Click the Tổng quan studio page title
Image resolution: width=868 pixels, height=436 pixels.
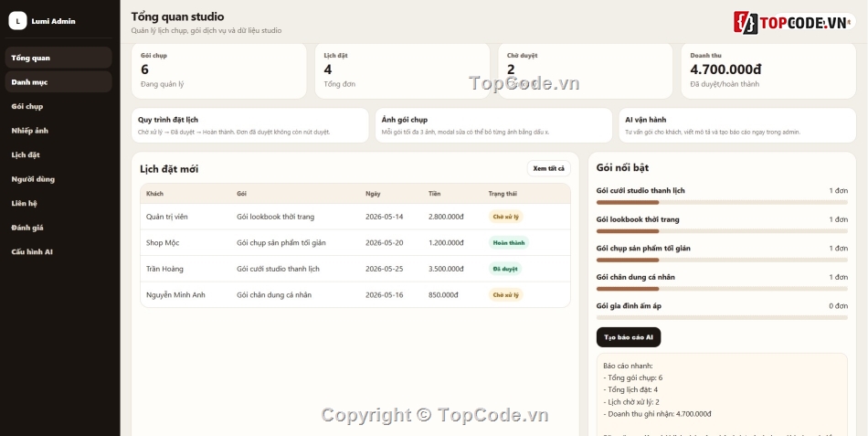(x=177, y=16)
